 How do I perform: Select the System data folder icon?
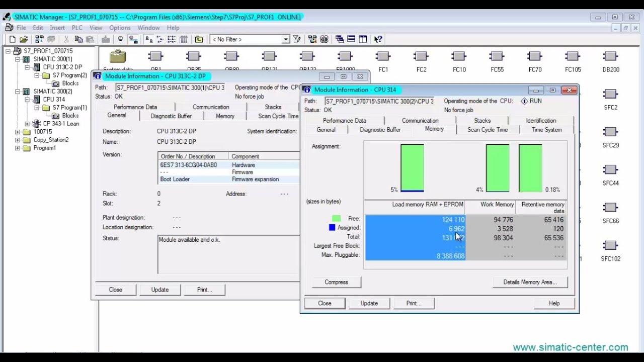click(118, 56)
